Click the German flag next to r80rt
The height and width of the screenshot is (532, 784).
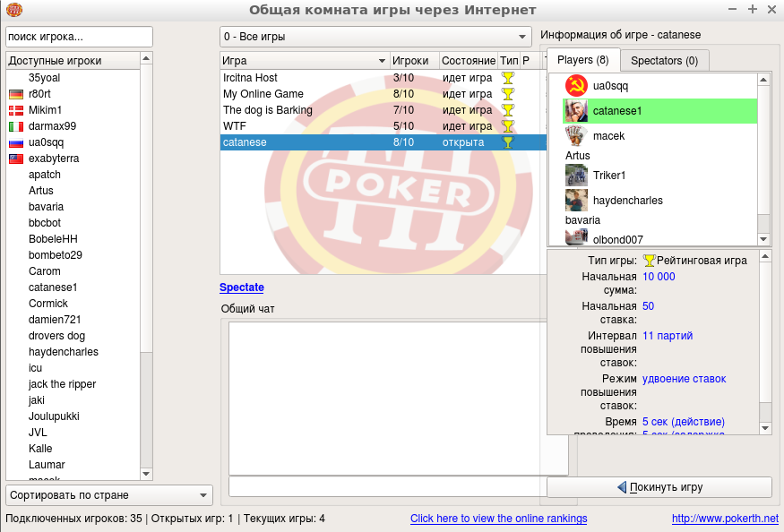pyautogui.click(x=16, y=94)
